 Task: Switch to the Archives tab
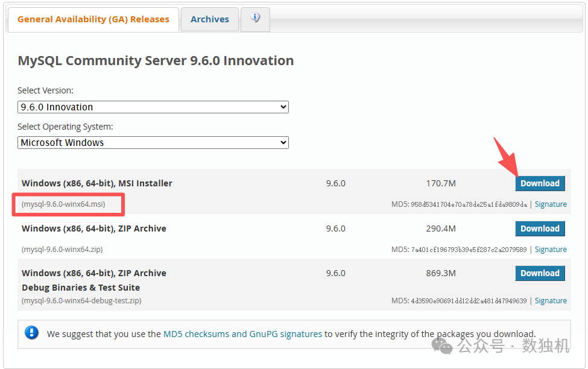click(x=210, y=19)
